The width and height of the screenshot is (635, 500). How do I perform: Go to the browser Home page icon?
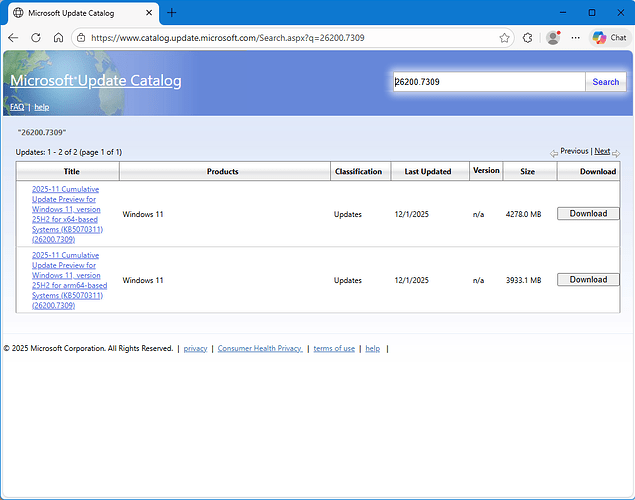tap(59, 38)
